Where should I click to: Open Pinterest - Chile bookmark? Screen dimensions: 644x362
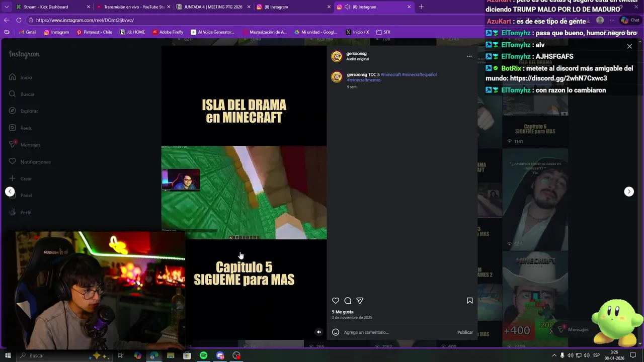click(x=94, y=32)
